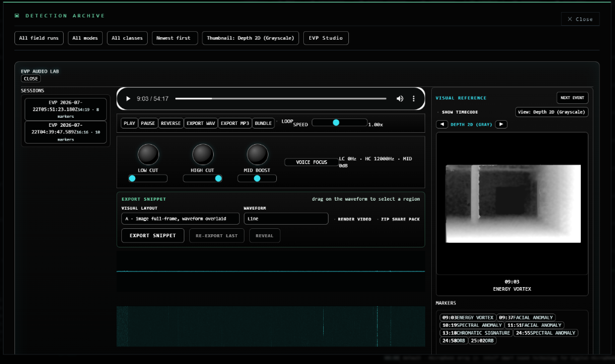Click the 9:03 / 54:17 time readout
Screen dimensions: 615x364
click(153, 99)
